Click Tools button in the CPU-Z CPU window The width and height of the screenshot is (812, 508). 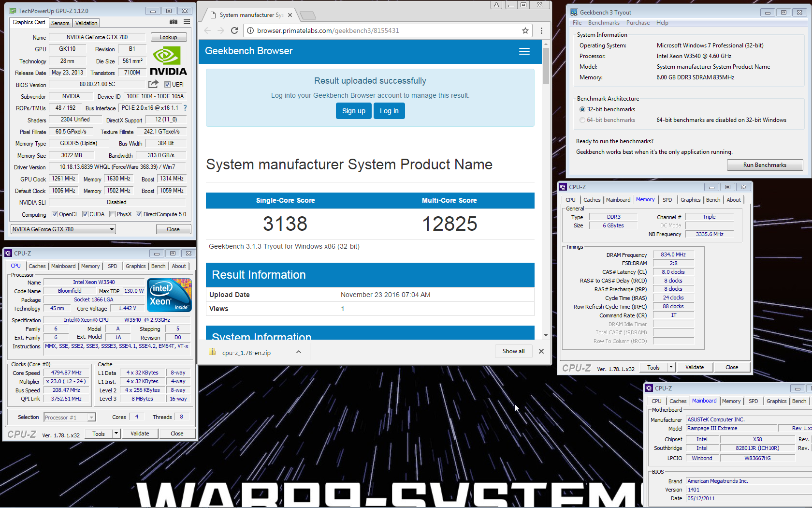[x=99, y=433]
